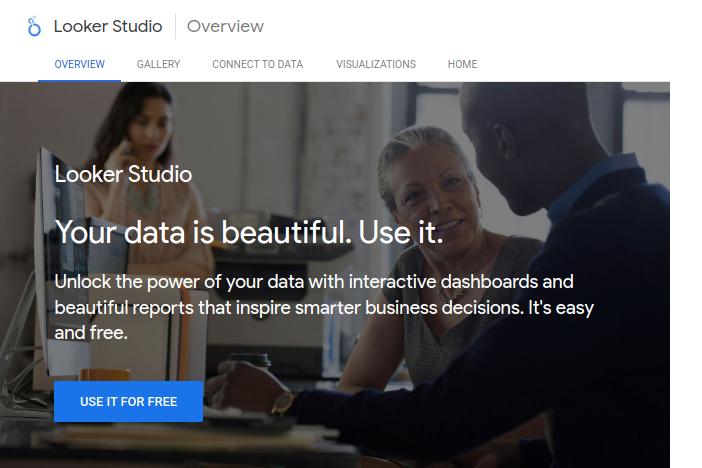Click the Looker Studio heading in hero banner
702x468 pixels.
(123, 174)
